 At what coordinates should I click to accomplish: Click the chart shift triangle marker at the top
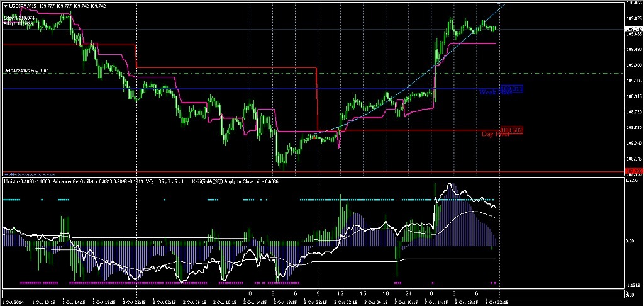coord(499,3)
